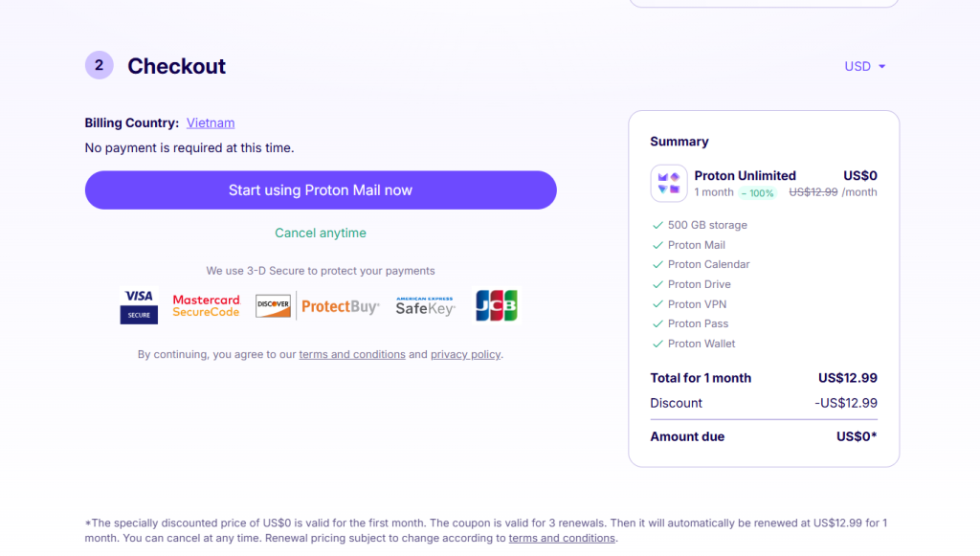The width and height of the screenshot is (980, 556).
Task: Click the checkmark beside Proton VPN
Action: coord(657,304)
